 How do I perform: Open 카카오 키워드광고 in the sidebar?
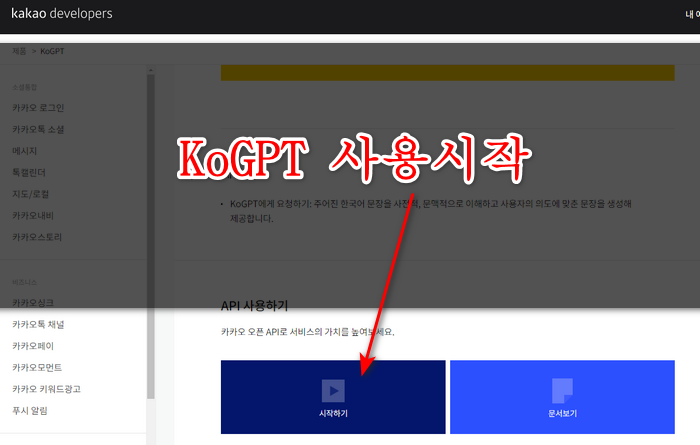(x=46, y=389)
